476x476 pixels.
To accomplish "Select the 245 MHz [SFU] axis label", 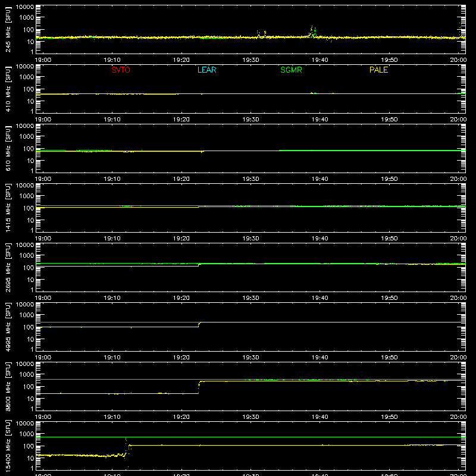I will 8,29.
